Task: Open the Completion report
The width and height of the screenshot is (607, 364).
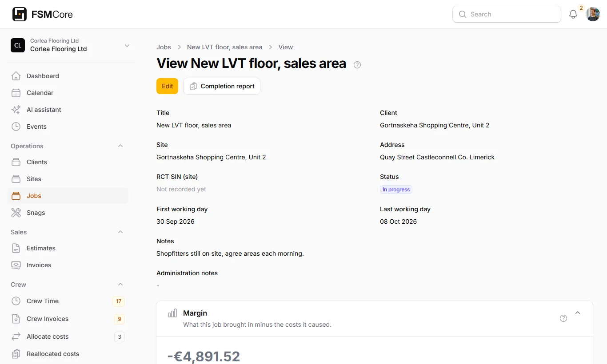Action: click(x=222, y=86)
